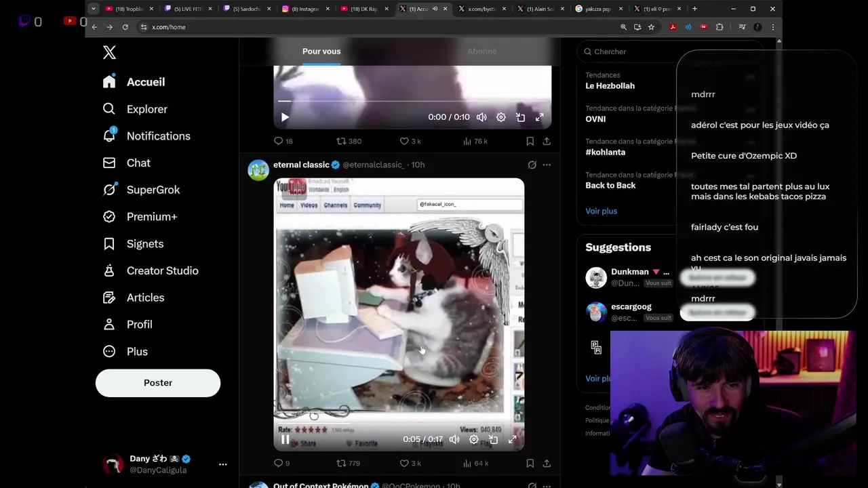Image resolution: width=868 pixels, height=488 pixels.
Task: Reload the page in browser
Action: click(125, 27)
